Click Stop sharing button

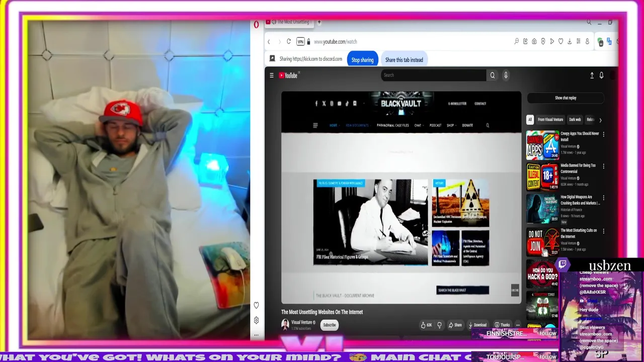362,60
